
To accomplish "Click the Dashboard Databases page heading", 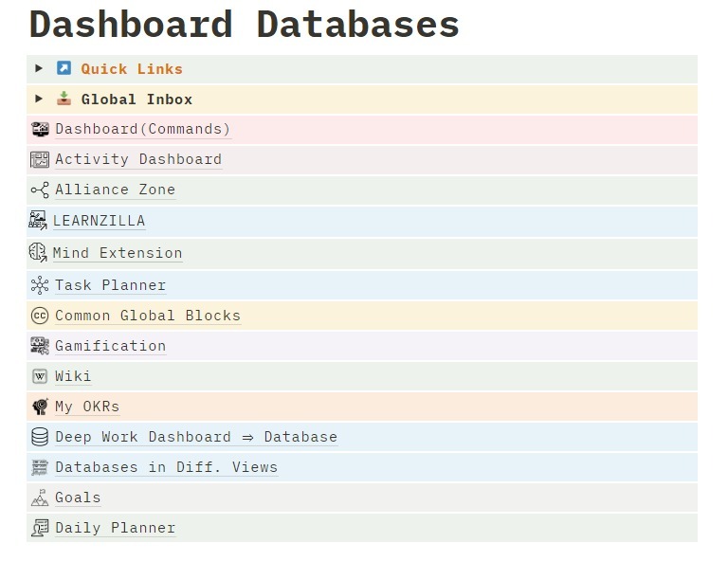I will [x=245, y=24].
